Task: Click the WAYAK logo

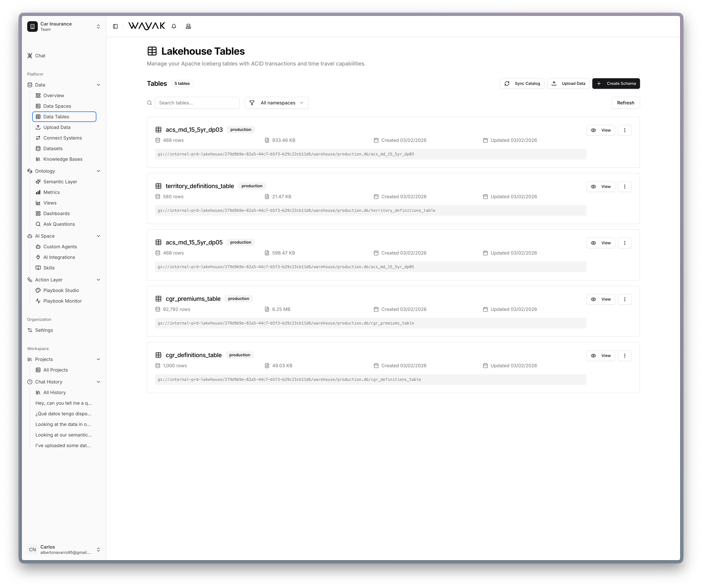Action: (x=147, y=26)
